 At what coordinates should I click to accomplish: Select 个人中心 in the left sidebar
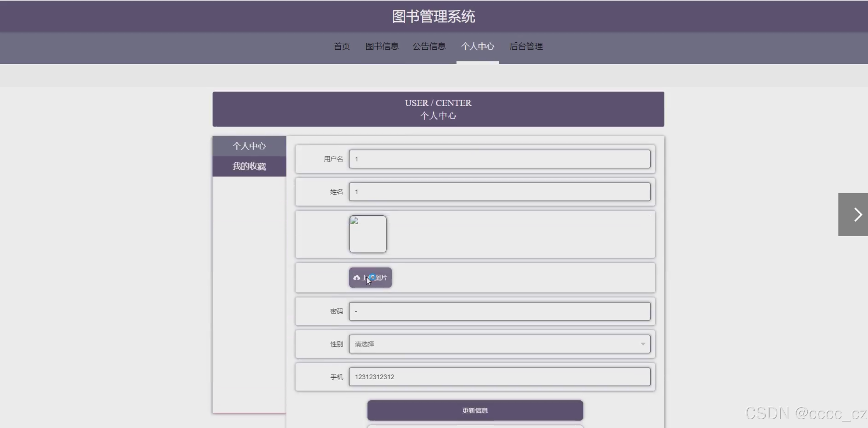(x=249, y=146)
